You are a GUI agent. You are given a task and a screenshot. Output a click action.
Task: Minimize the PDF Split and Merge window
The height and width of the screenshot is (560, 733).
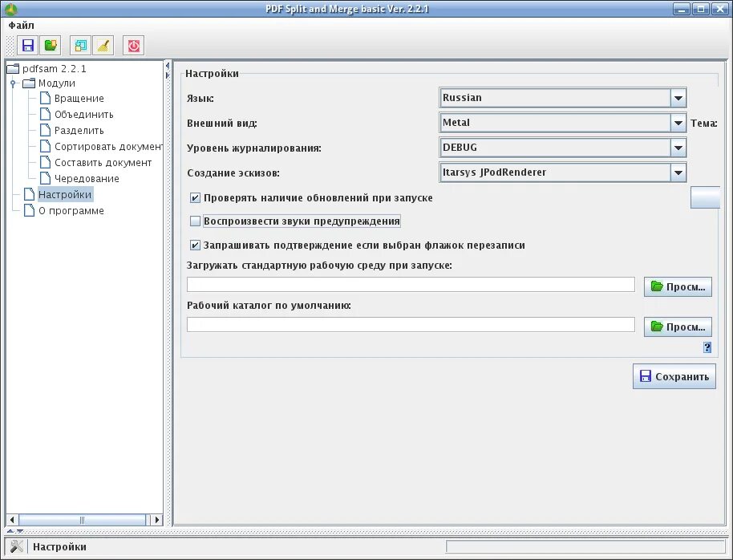point(682,8)
